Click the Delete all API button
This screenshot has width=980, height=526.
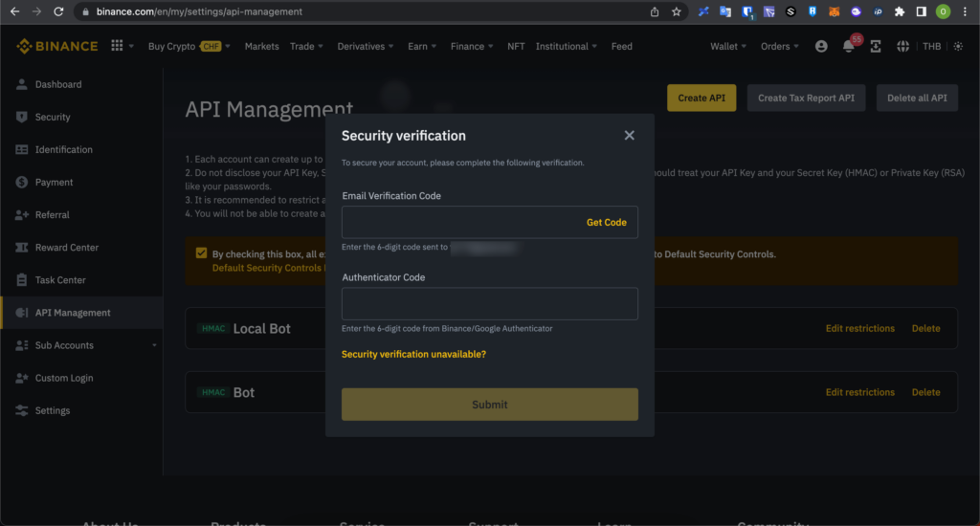(917, 99)
